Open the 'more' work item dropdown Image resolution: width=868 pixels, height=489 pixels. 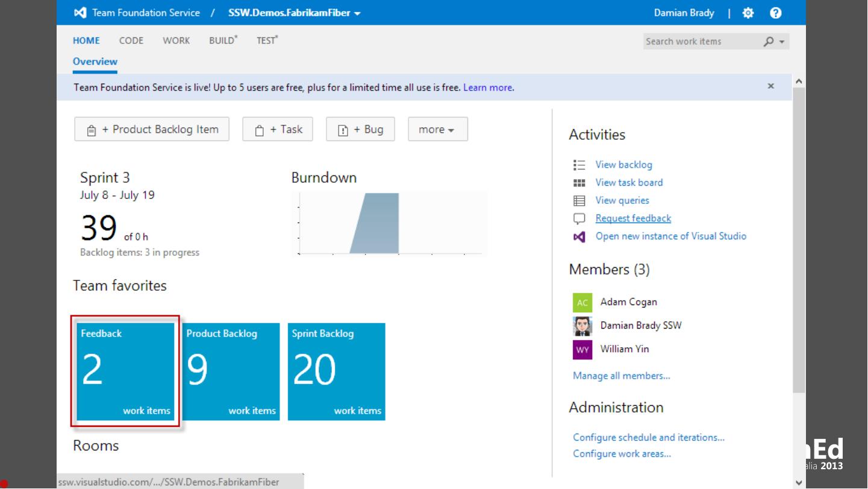pyautogui.click(x=437, y=130)
